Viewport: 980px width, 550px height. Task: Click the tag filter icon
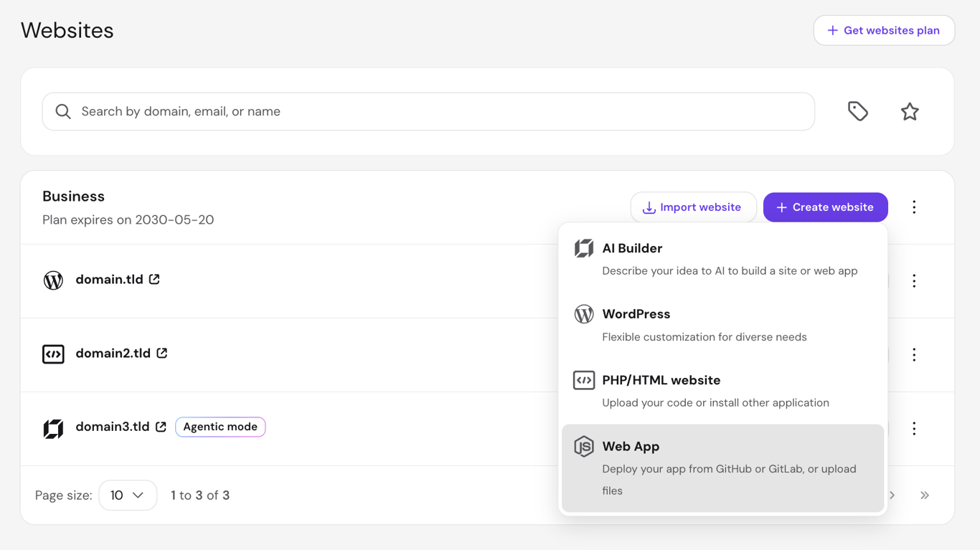(x=858, y=111)
